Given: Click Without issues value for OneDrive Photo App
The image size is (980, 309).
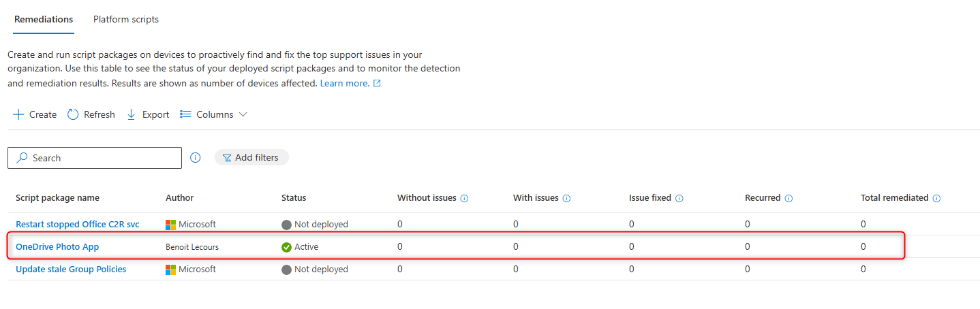Looking at the screenshot, I should 400,246.
